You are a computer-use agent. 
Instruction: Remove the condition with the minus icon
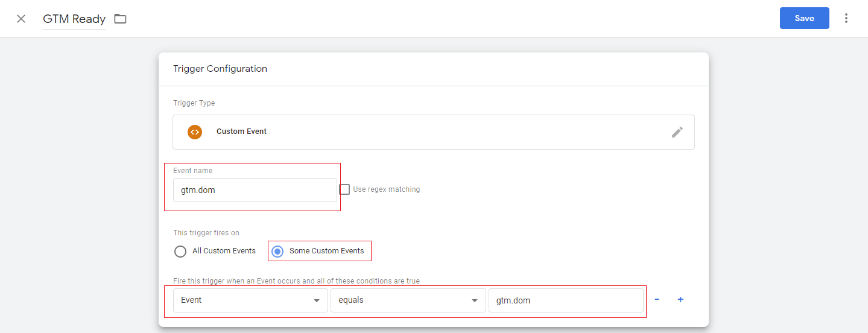coord(657,299)
